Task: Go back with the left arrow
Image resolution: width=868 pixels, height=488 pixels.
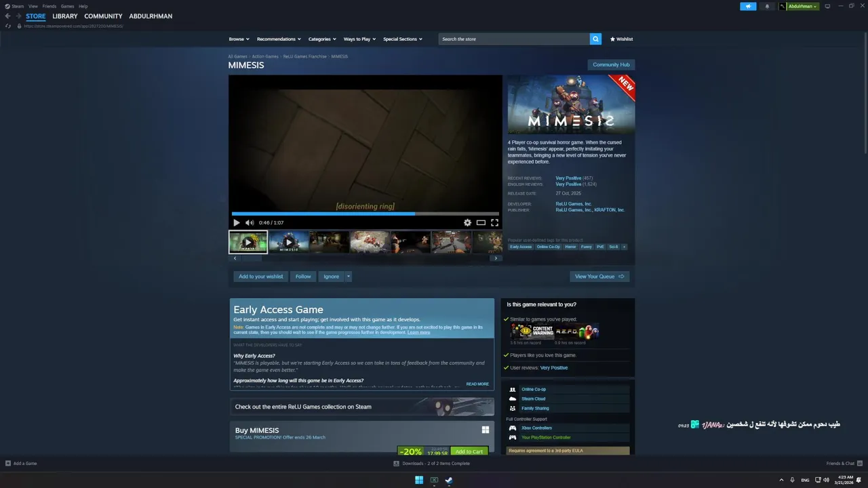Action: click(7, 16)
